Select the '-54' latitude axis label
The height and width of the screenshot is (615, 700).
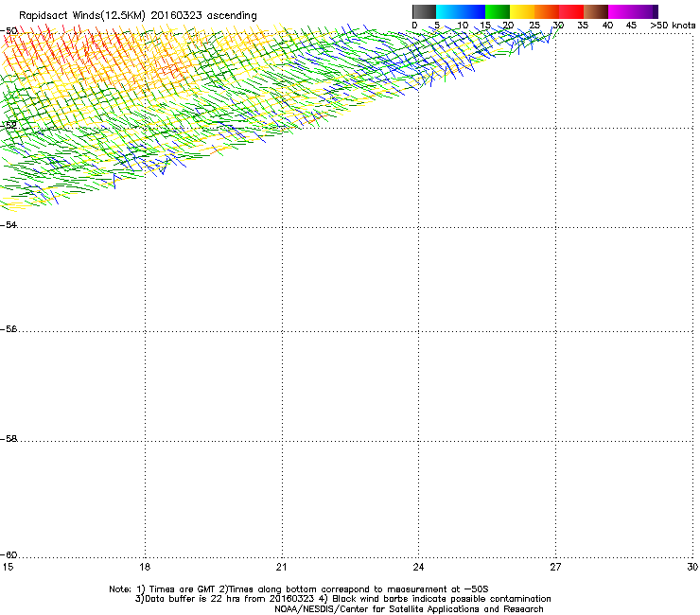pos(9,224)
